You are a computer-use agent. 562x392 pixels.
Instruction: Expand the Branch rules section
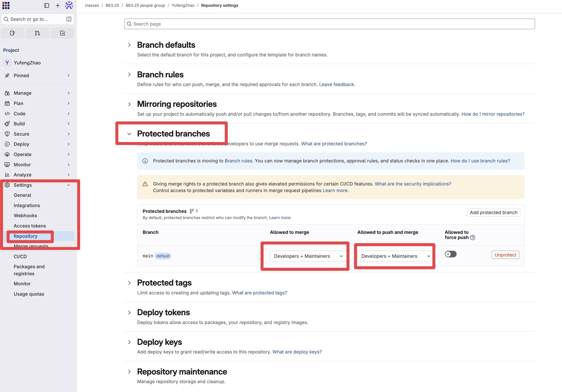pos(129,75)
